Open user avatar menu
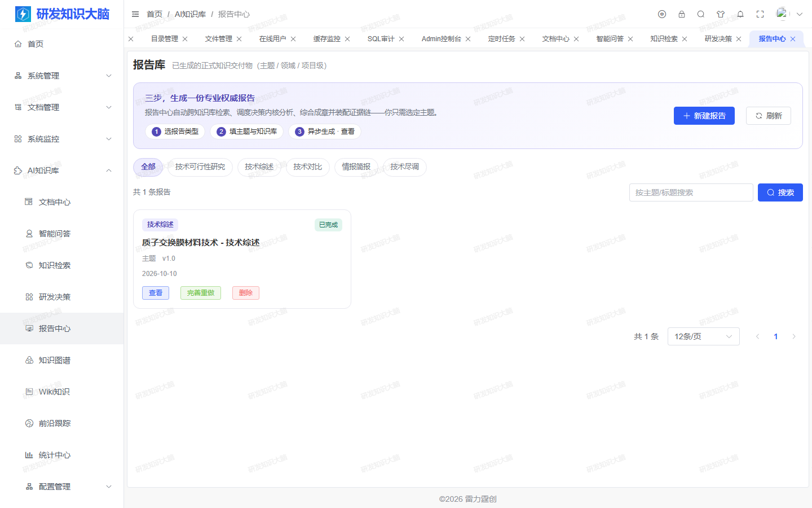This screenshot has width=812, height=508. (x=789, y=14)
